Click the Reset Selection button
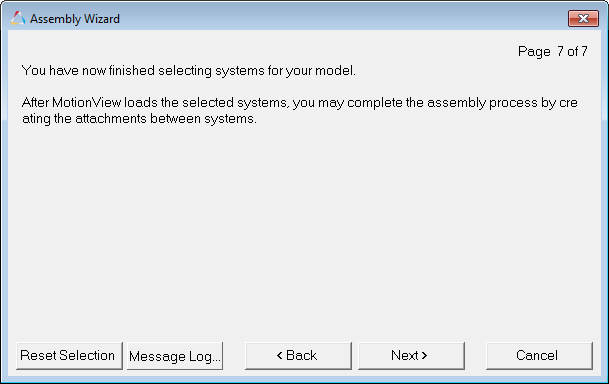 tap(69, 356)
